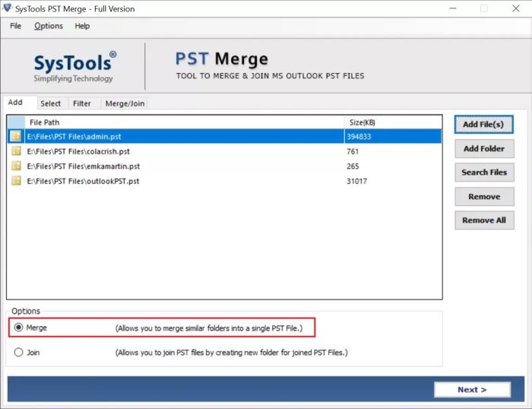Proceed with the Next > button
This screenshot has width=532, height=409.
[x=472, y=390]
